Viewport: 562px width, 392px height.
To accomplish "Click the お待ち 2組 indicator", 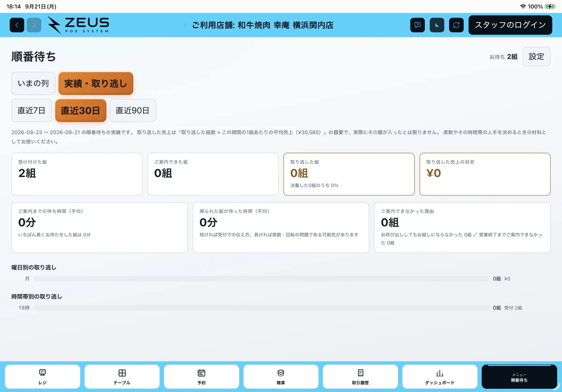I will (x=503, y=57).
